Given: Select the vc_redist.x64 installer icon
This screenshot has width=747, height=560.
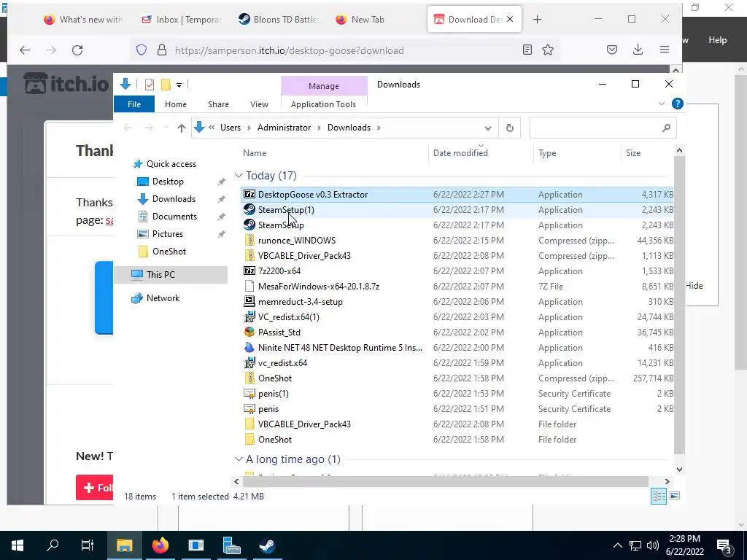Looking at the screenshot, I should [249, 363].
